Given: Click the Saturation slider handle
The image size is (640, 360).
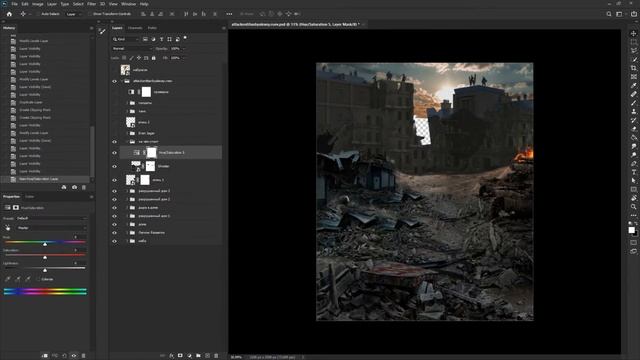Looking at the screenshot, I should coord(45,257).
